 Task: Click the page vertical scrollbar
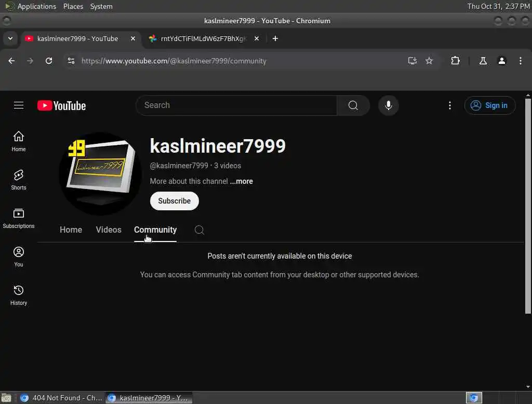(x=528, y=206)
